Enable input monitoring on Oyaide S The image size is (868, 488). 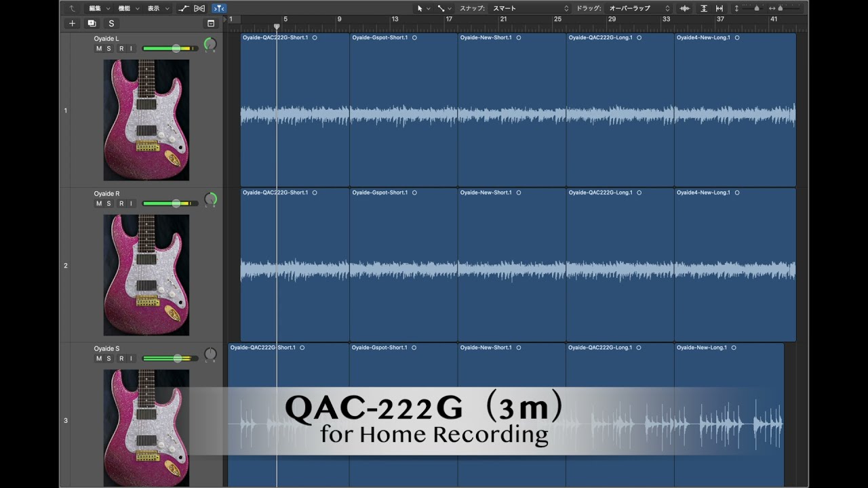pyautogui.click(x=131, y=359)
